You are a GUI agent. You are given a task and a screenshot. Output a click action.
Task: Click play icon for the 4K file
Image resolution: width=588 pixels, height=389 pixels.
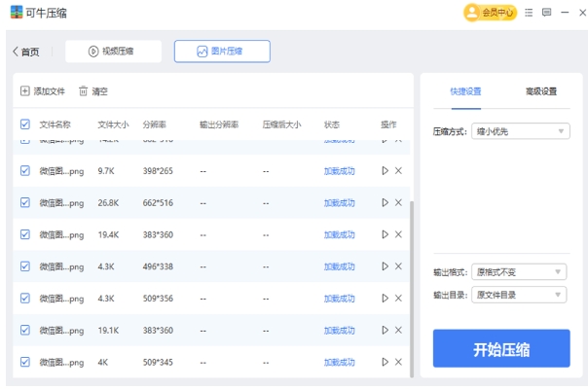tap(385, 363)
